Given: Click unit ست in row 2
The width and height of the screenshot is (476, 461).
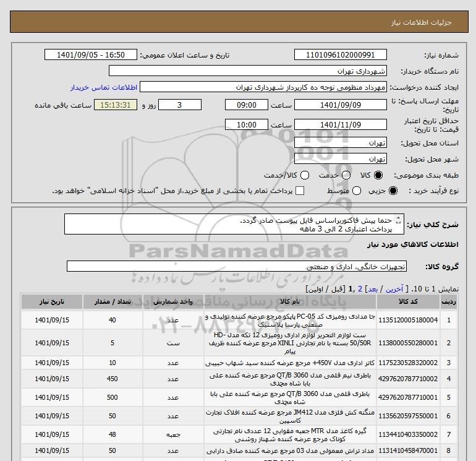Looking at the screenshot, I should [x=173, y=343].
